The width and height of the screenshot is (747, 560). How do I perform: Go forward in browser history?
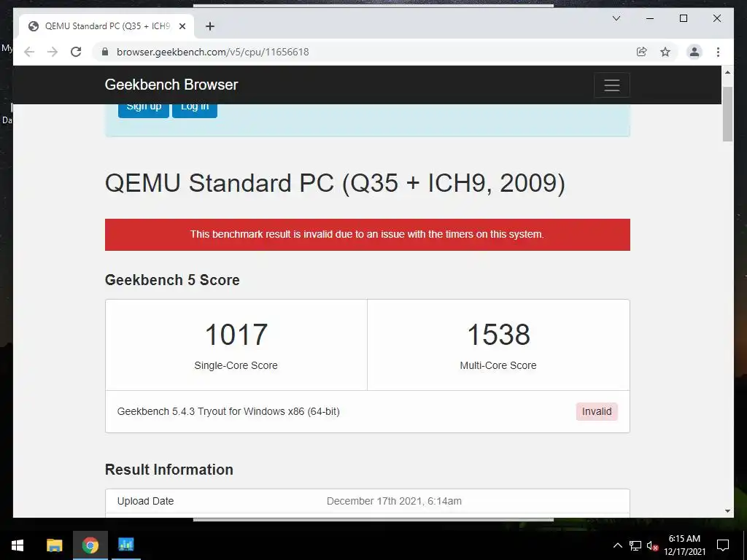(x=53, y=52)
